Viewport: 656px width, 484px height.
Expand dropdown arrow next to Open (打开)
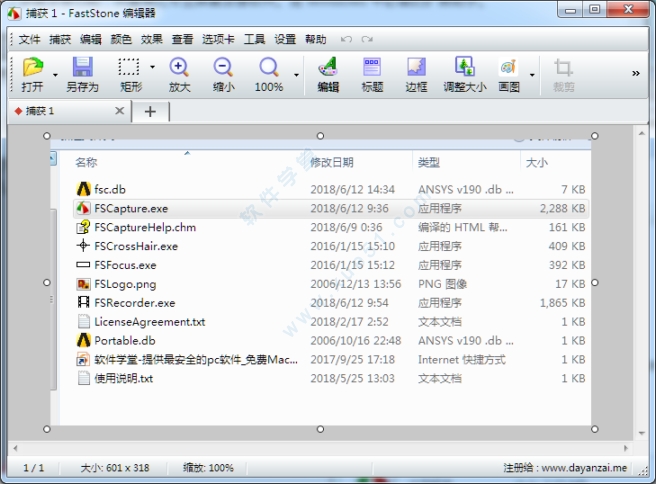tap(54, 69)
